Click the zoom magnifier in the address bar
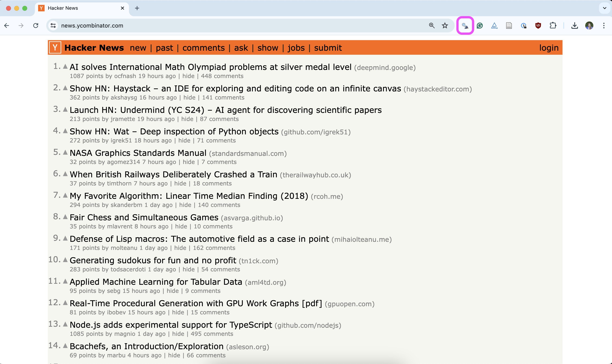This screenshot has width=612, height=364. coord(432,26)
